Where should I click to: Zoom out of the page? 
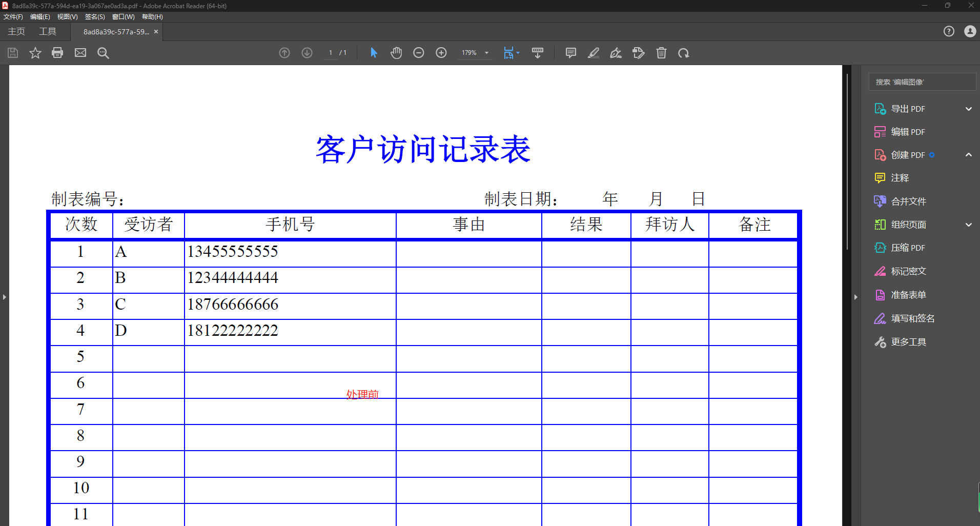tap(419, 52)
